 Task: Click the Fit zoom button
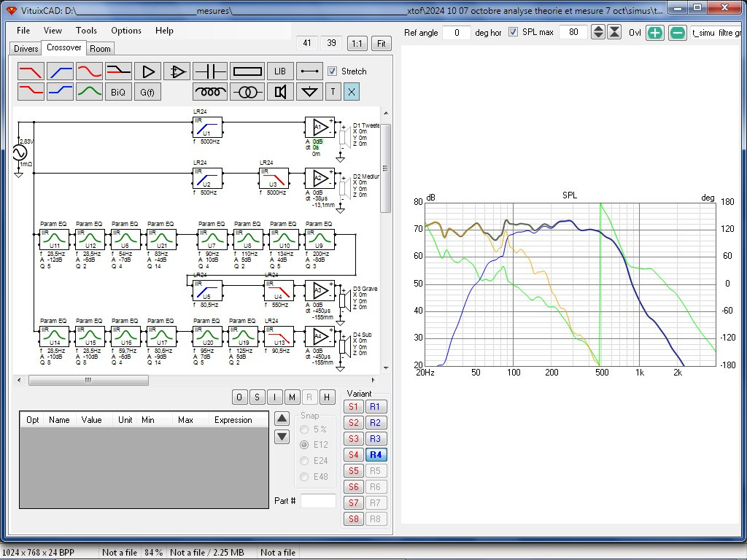coord(381,43)
